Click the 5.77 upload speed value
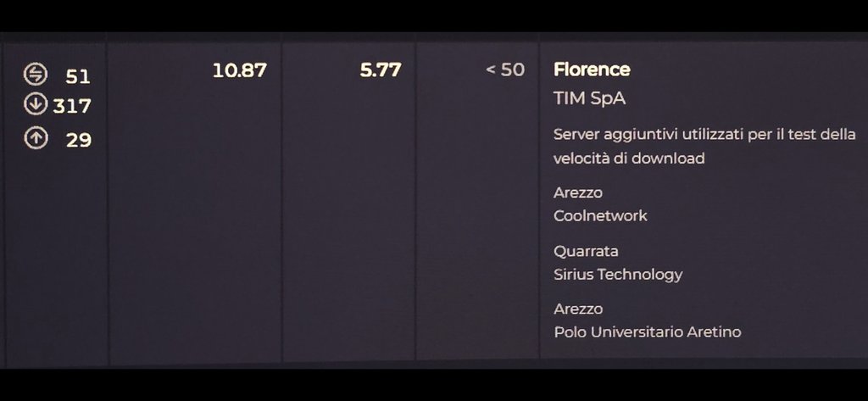 (381, 70)
